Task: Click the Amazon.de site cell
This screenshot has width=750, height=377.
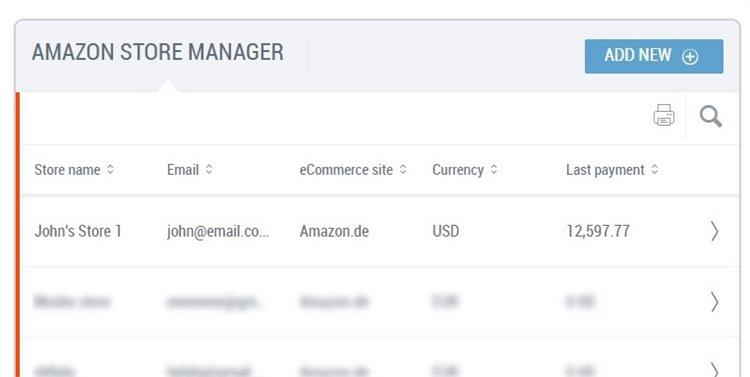Action: [334, 232]
